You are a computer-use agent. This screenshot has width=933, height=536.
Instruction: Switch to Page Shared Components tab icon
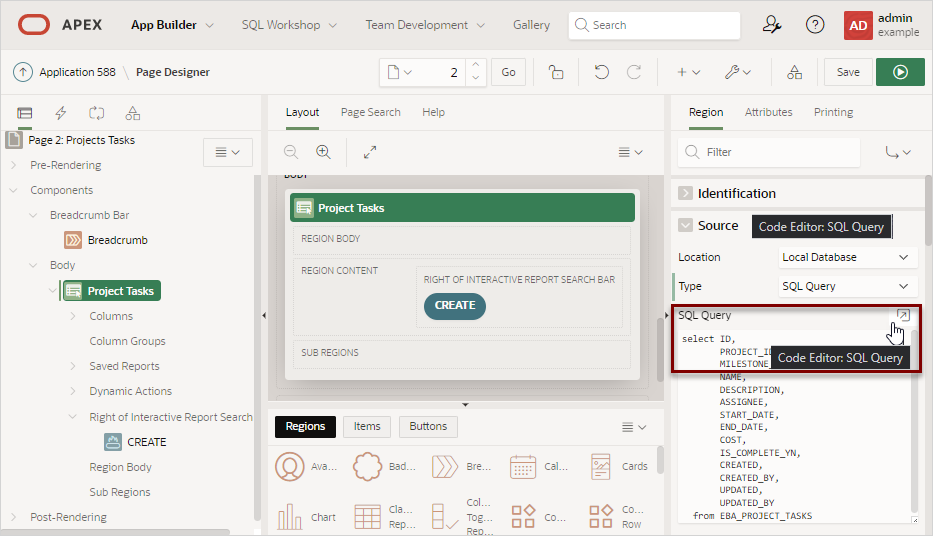[133, 113]
